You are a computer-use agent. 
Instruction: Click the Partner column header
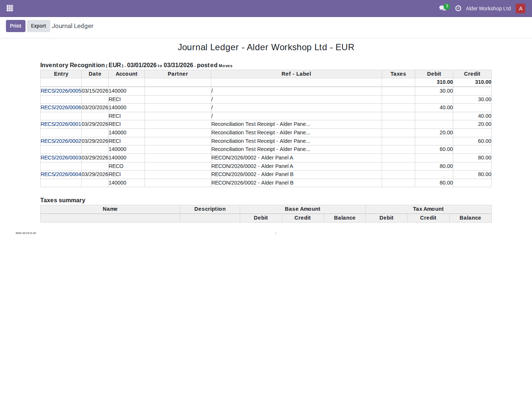tap(178, 74)
